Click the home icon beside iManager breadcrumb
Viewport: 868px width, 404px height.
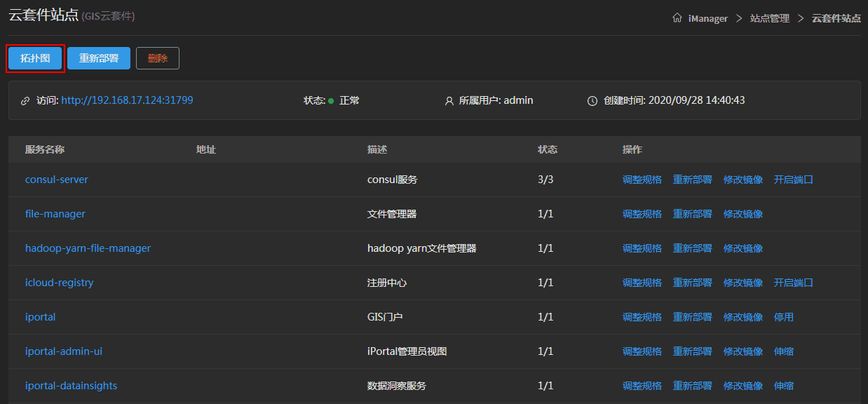[x=677, y=18]
